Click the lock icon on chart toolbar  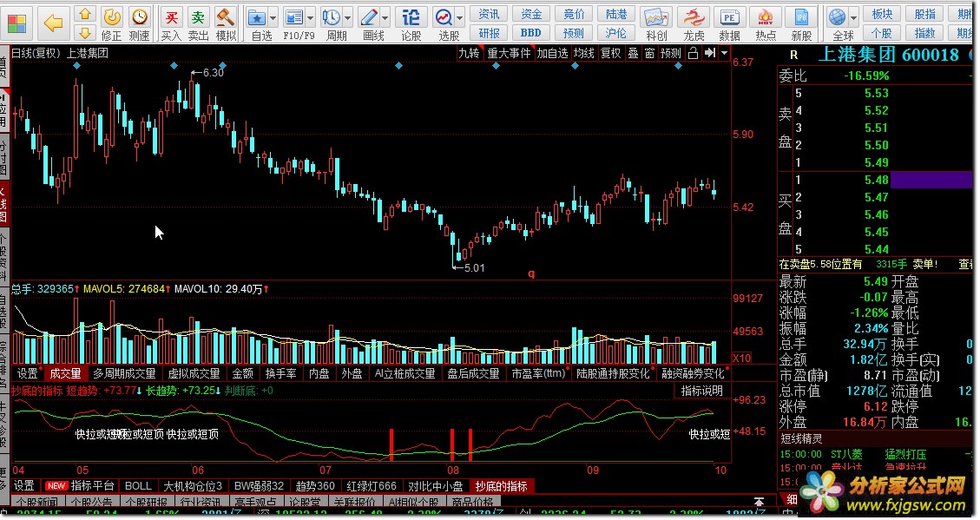pyautogui.click(x=693, y=53)
